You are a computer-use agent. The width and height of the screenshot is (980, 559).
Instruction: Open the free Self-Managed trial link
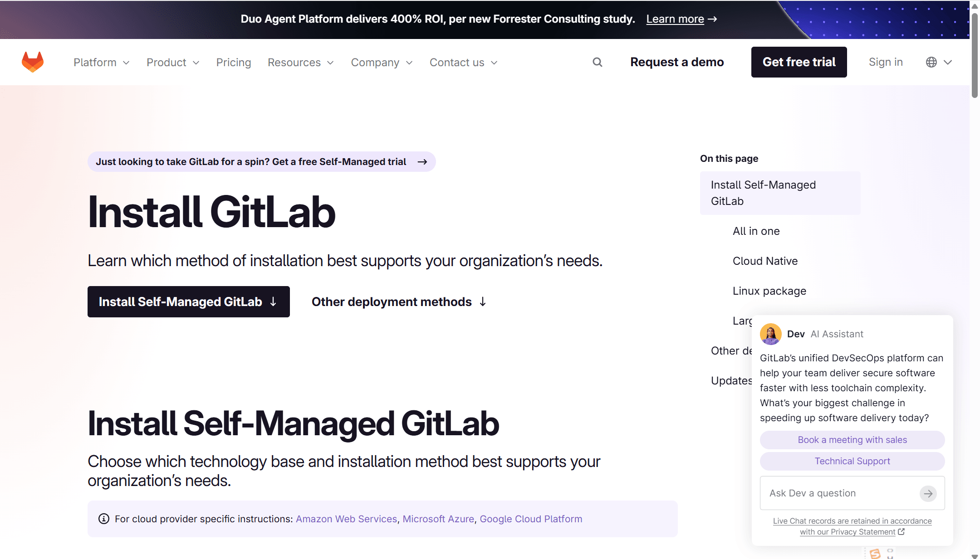[262, 162]
